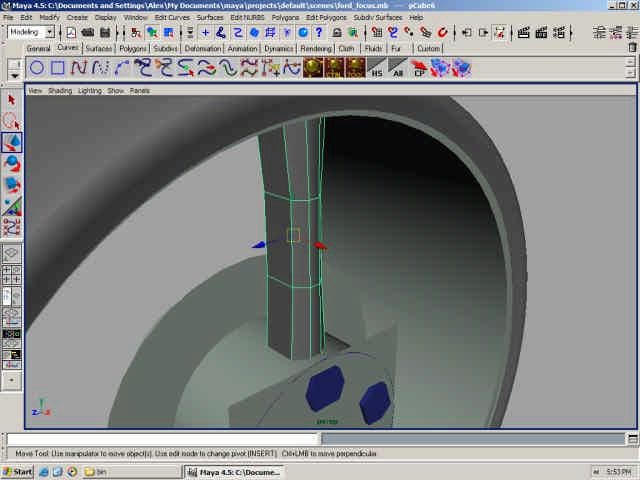
Task: Open the Shading panel menu
Action: coord(60,90)
